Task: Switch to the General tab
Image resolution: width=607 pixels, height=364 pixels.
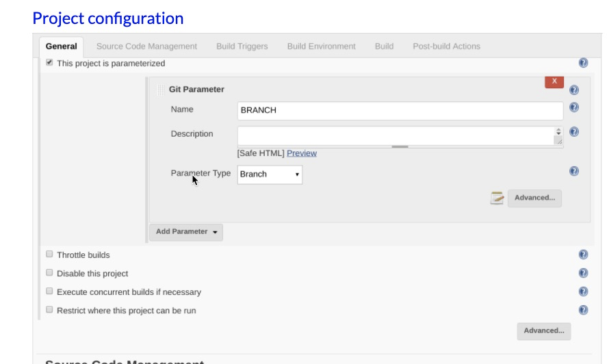Action: [61, 47]
